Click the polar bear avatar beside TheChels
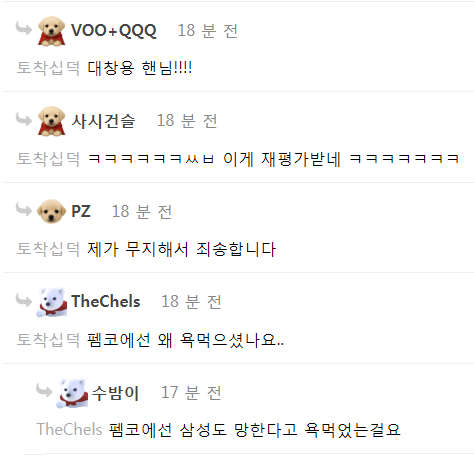The width and height of the screenshot is (474, 457). [51, 302]
